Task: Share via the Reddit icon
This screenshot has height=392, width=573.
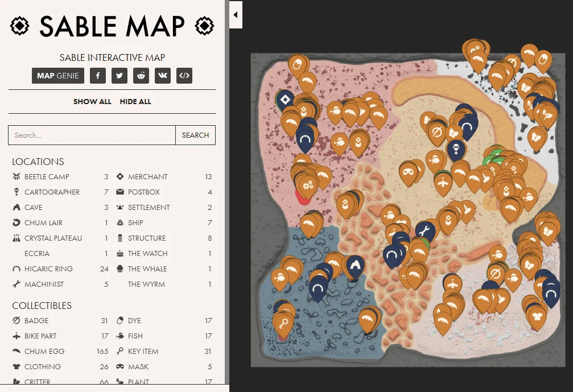Action: 141,76
